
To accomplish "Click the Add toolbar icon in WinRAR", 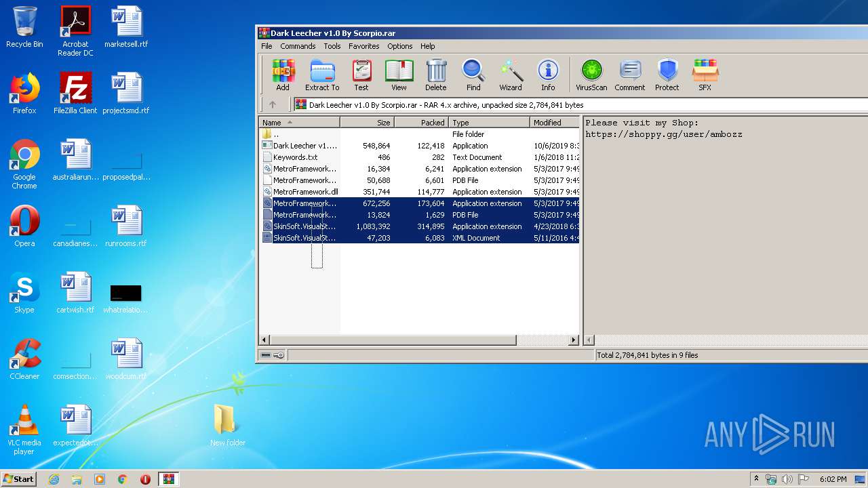I will click(283, 75).
